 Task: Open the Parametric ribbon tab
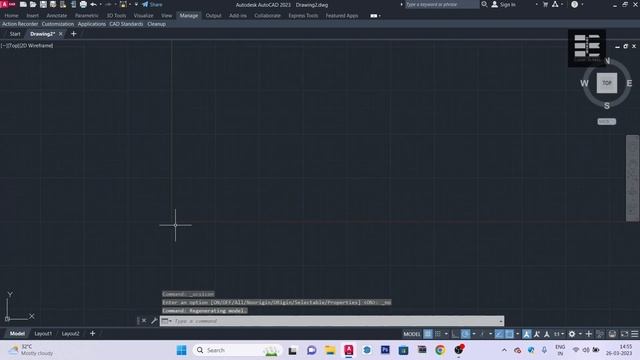87,16
